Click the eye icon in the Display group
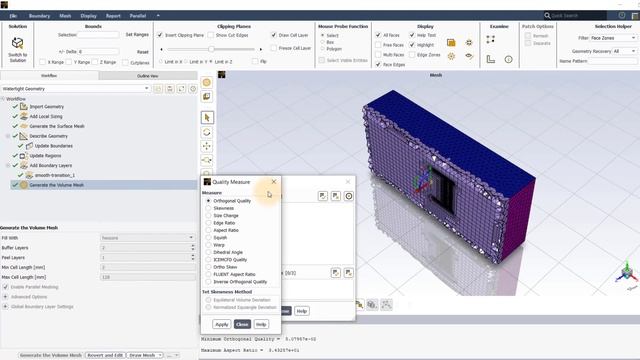Screen dimensions: 640x360 tap(469, 56)
